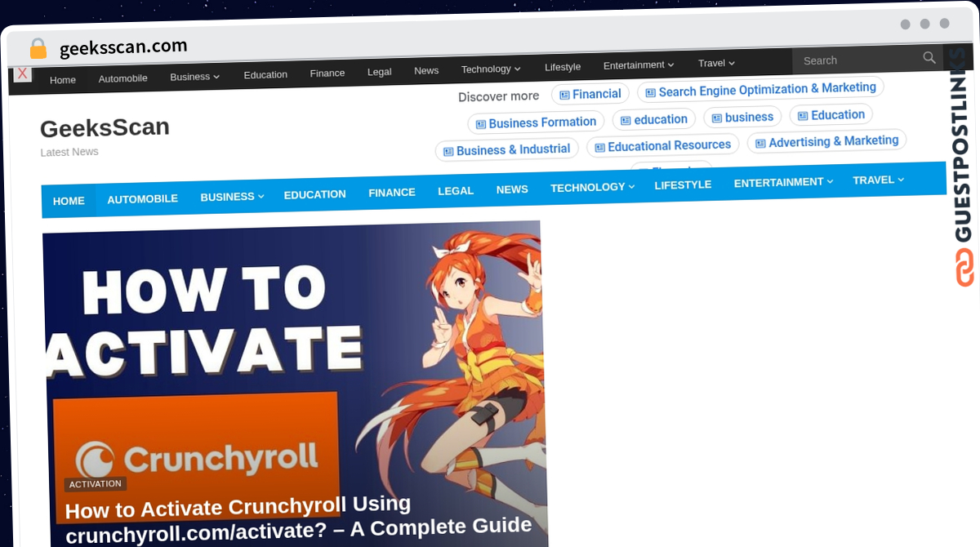The width and height of the screenshot is (980, 547).
Task: Open Legal in the top dark menu
Action: pos(380,72)
